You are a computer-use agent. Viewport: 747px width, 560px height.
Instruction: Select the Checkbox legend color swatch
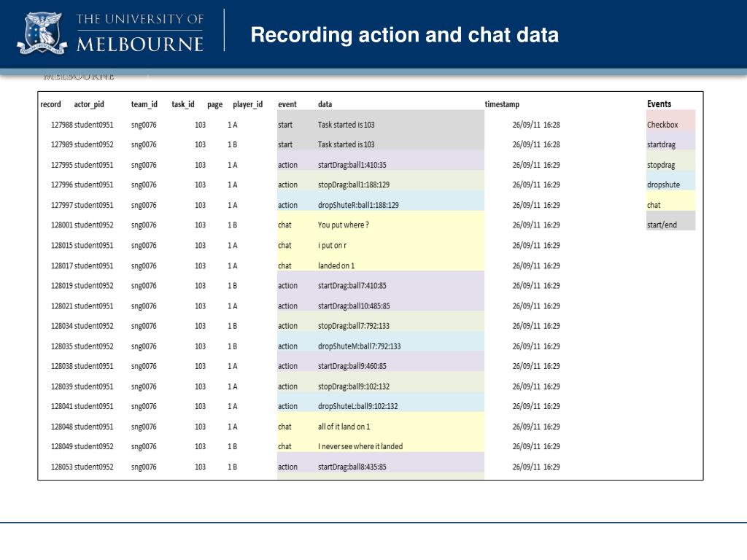tap(671, 120)
